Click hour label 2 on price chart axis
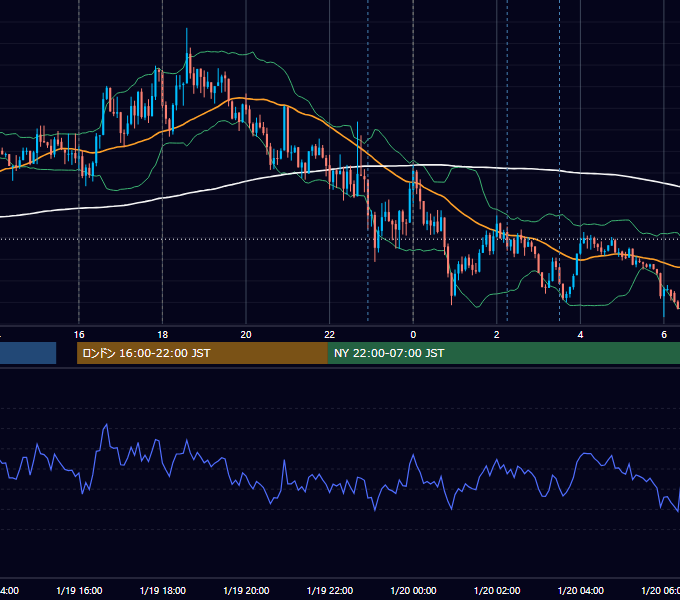Image resolution: width=680 pixels, height=600 pixels. (497, 335)
